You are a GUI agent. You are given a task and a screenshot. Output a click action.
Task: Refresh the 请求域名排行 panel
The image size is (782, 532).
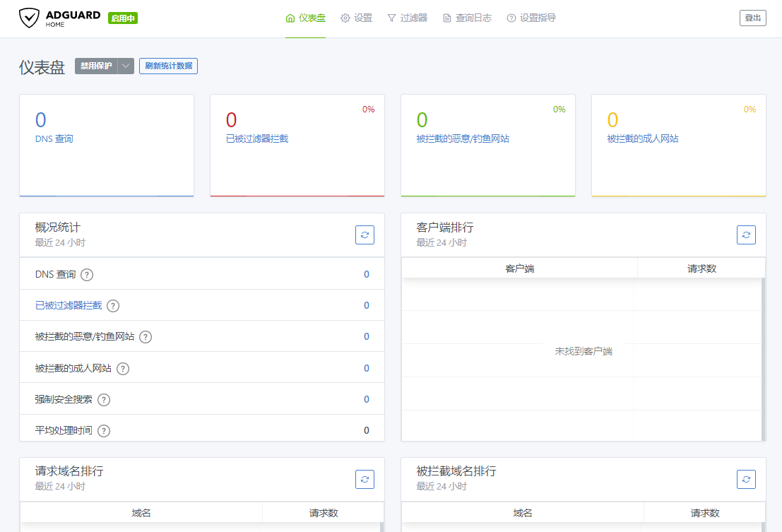[x=365, y=479]
